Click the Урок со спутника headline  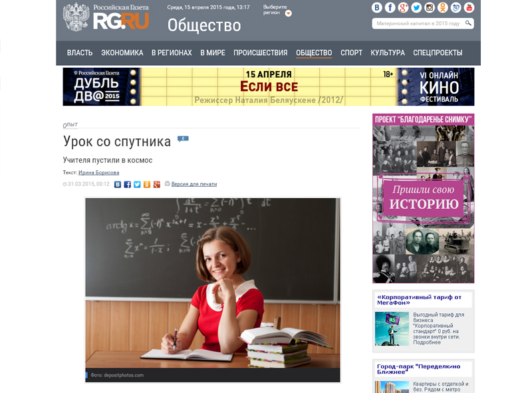pos(117,141)
